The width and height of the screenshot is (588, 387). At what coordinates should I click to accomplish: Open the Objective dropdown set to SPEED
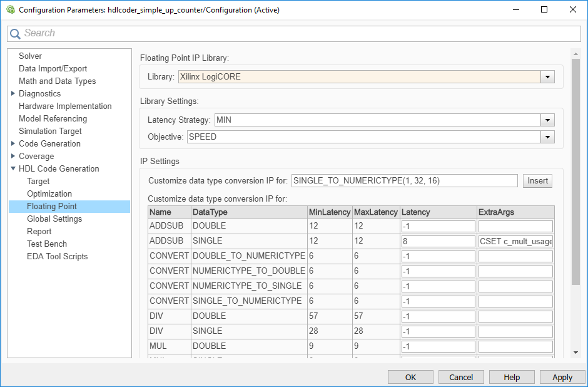coord(547,137)
